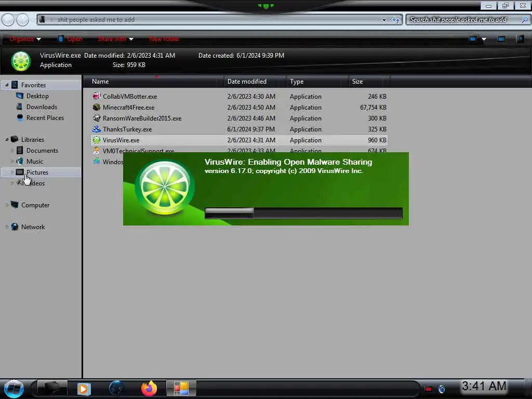Go to the Downloads favorite

click(x=42, y=107)
